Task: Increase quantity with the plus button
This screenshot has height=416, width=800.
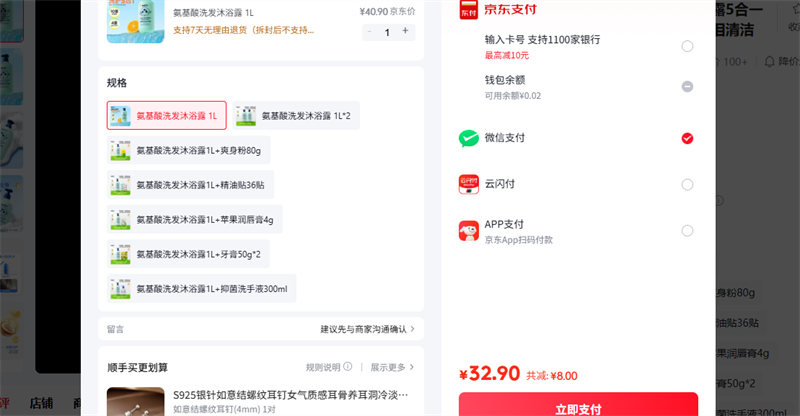Action: point(405,31)
